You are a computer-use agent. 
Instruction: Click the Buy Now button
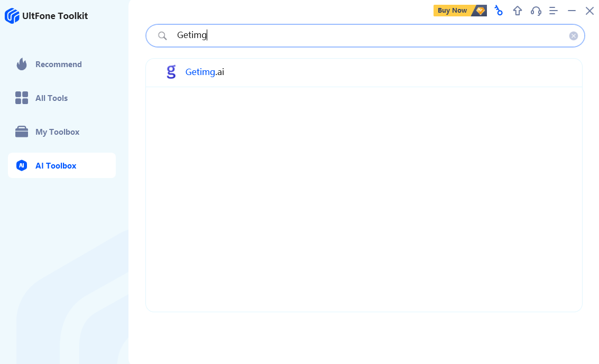[x=452, y=10]
